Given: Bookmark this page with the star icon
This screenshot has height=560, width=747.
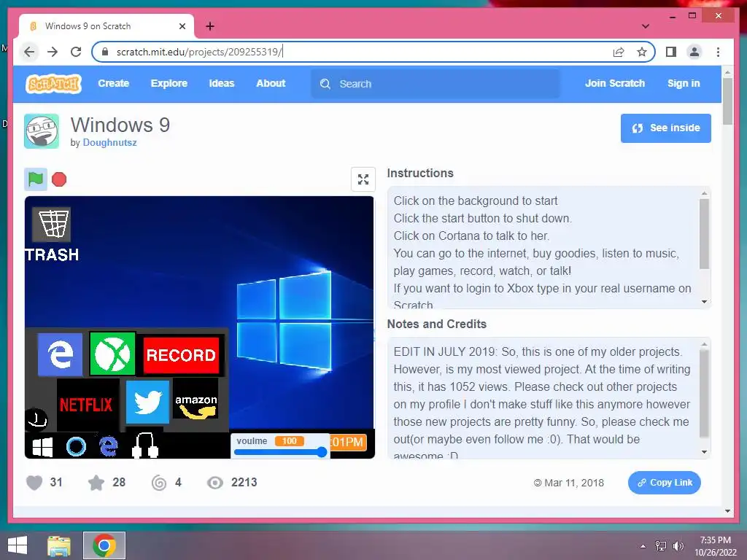Looking at the screenshot, I should 642,52.
